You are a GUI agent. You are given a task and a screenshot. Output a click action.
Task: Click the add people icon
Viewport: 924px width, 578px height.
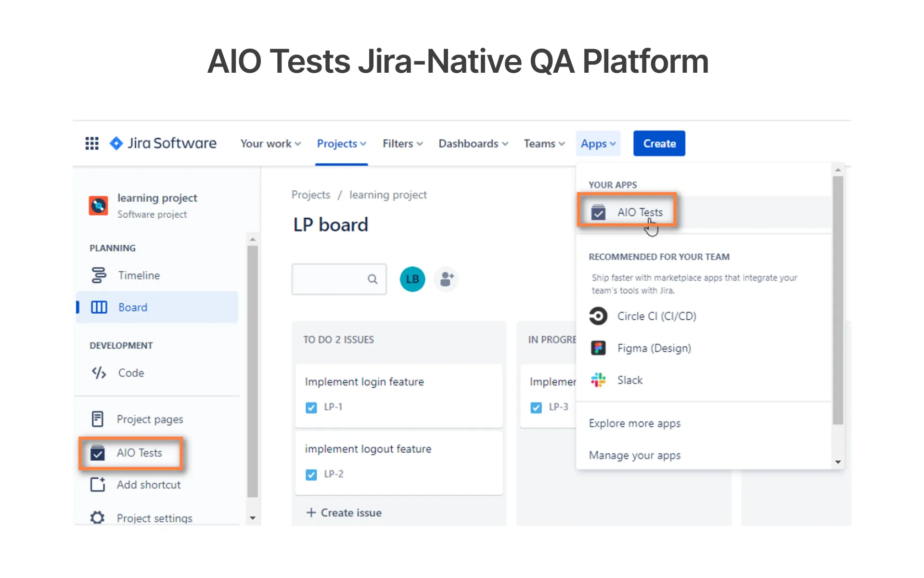click(446, 279)
